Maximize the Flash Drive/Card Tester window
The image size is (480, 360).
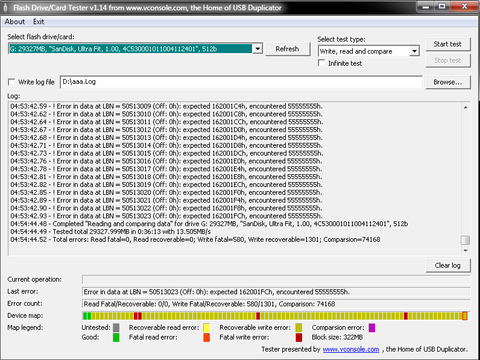(442, 6)
